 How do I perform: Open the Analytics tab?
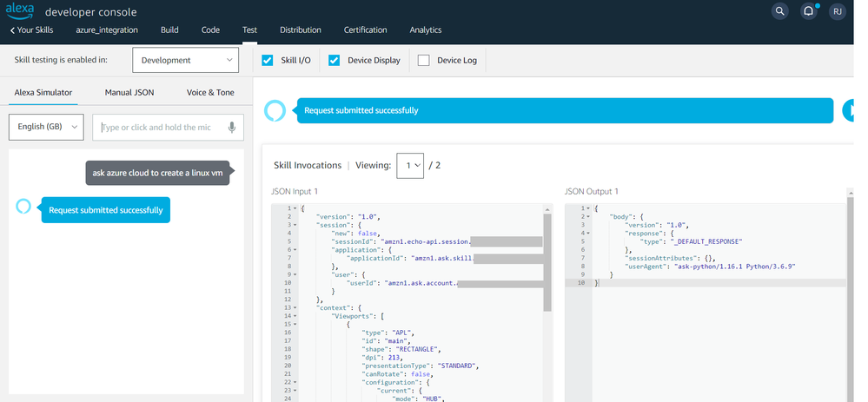click(426, 30)
